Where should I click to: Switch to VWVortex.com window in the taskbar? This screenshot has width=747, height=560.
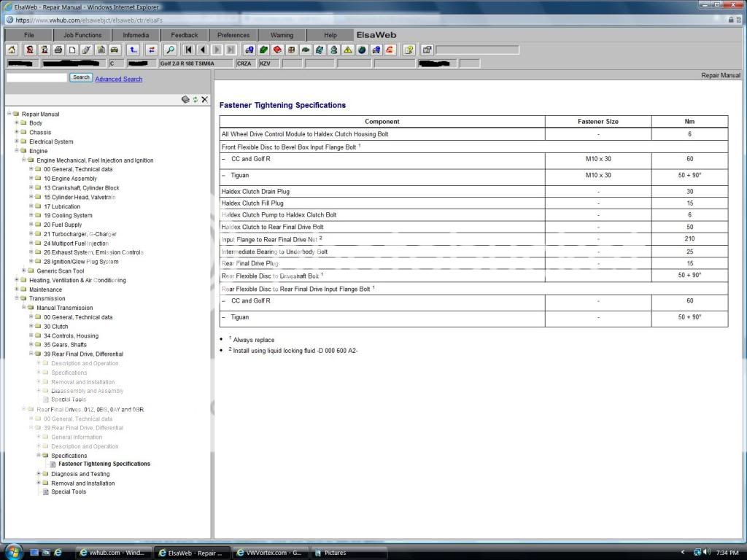tap(270, 553)
